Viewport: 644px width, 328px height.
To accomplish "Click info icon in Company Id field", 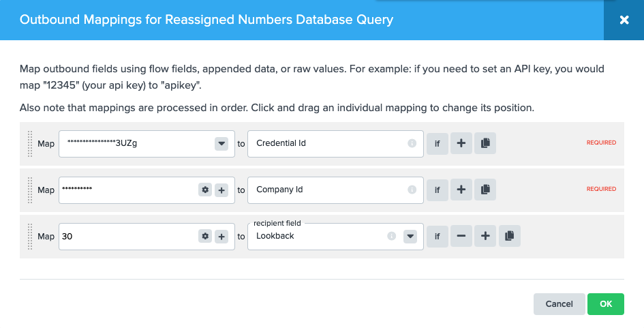I will [x=412, y=190].
